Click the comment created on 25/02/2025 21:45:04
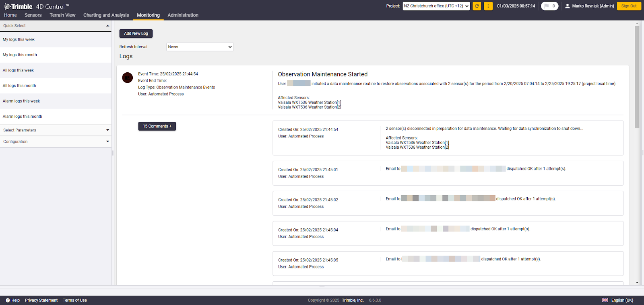The height and width of the screenshot is (305, 644). [448, 233]
